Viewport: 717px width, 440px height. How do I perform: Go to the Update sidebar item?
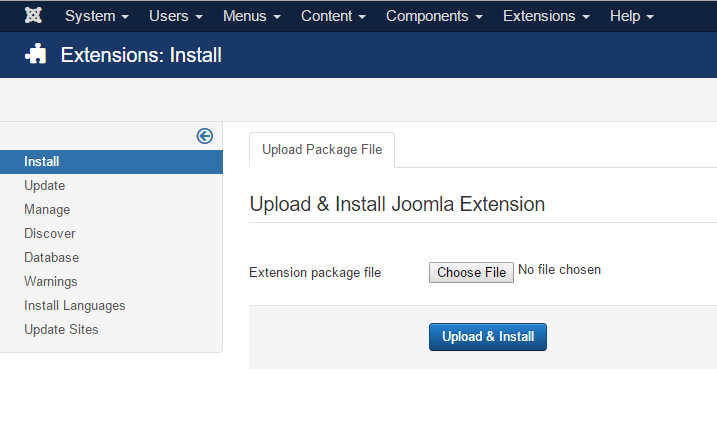(44, 185)
